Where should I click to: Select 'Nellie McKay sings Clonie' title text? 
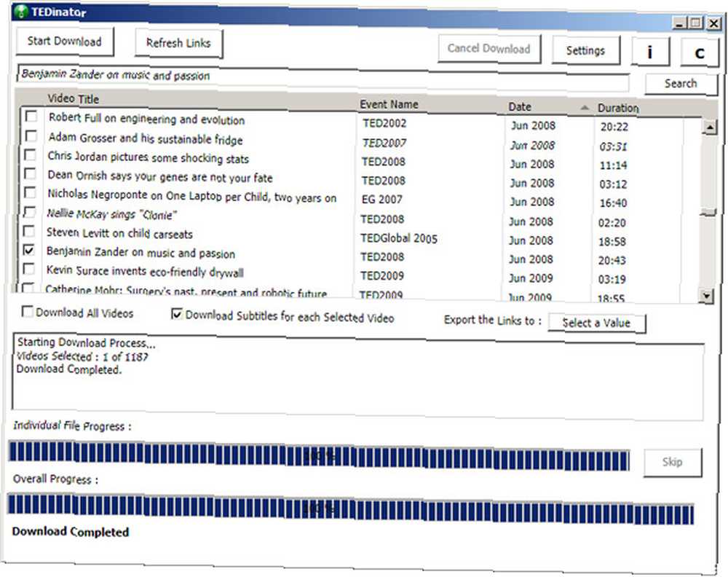[x=112, y=214]
